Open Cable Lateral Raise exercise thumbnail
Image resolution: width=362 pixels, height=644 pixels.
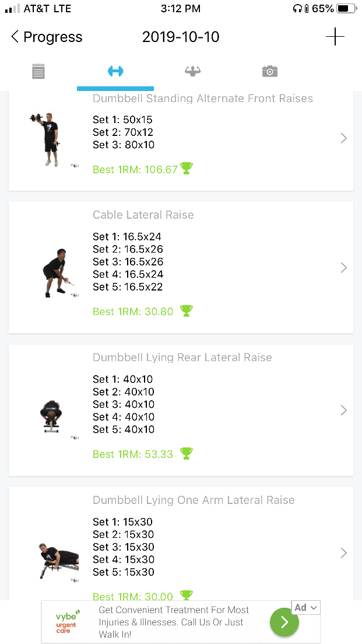[x=55, y=273]
